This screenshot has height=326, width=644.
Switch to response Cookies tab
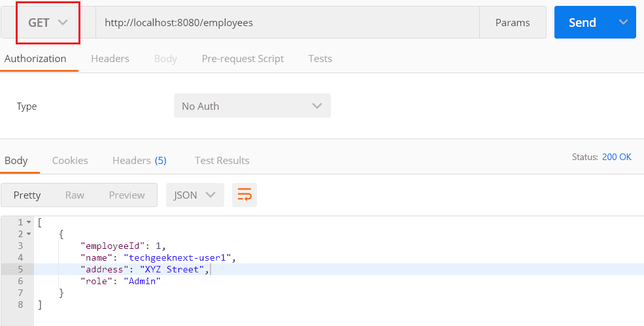click(x=70, y=161)
